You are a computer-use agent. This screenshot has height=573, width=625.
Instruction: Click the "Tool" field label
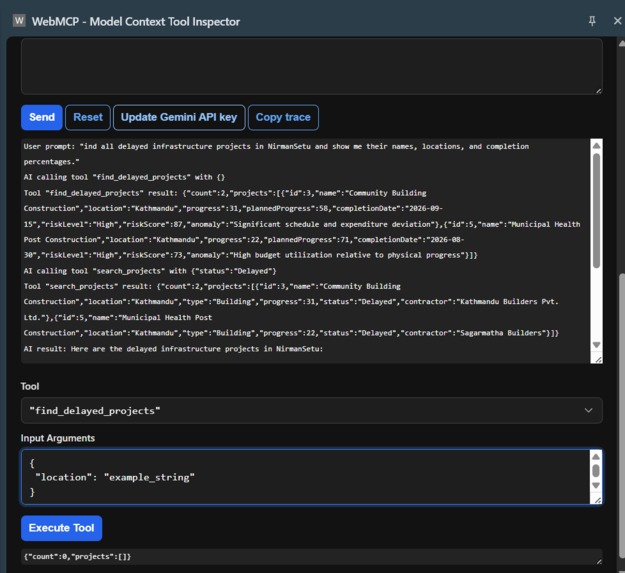pyautogui.click(x=30, y=386)
